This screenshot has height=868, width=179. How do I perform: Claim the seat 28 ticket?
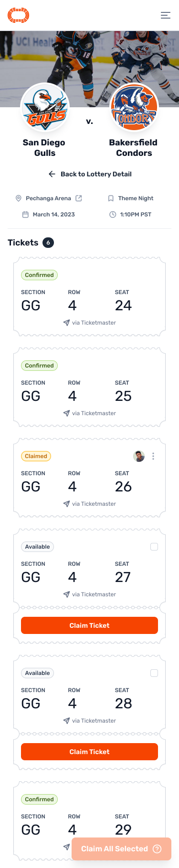(x=89, y=752)
